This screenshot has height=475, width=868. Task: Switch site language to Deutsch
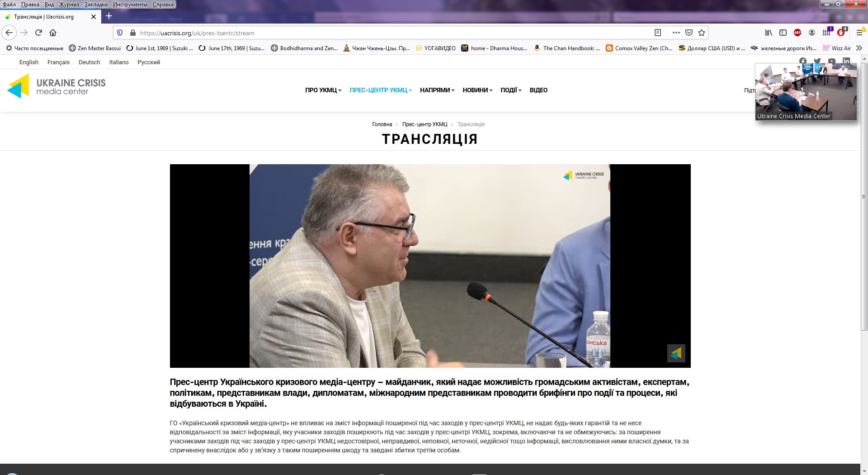[x=90, y=62]
